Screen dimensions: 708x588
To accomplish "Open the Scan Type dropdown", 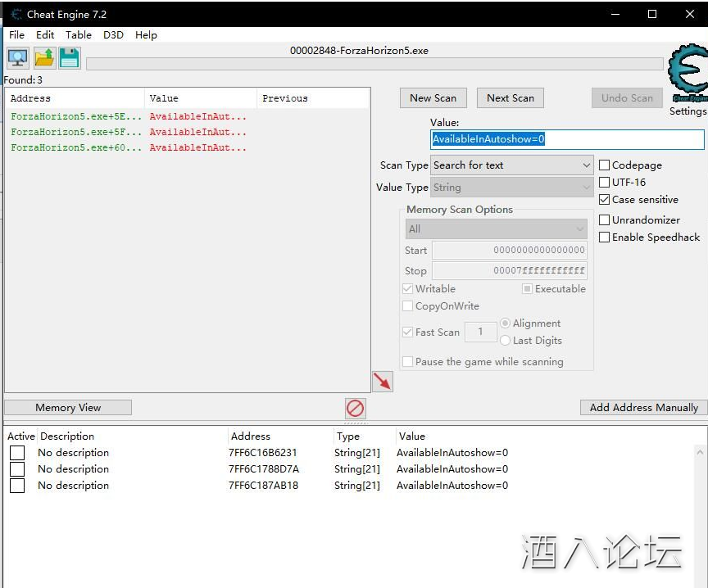I will point(511,165).
